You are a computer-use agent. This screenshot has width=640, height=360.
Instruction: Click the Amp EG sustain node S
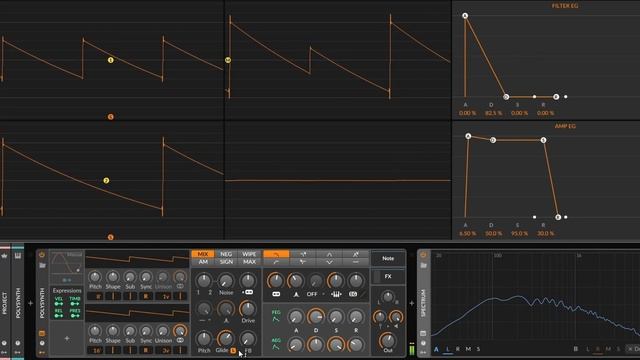pos(543,140)
